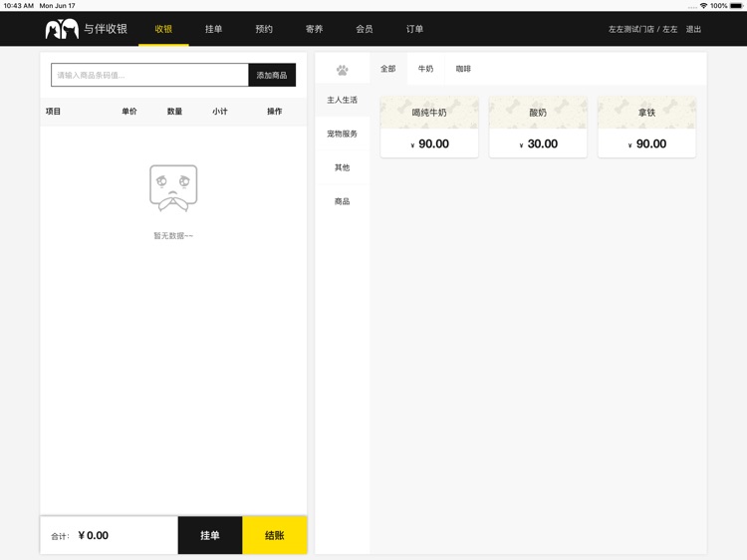Click the 退出 logout link
Image resolution: width=747 pixels, height=560 pixels.
point(693,29)
